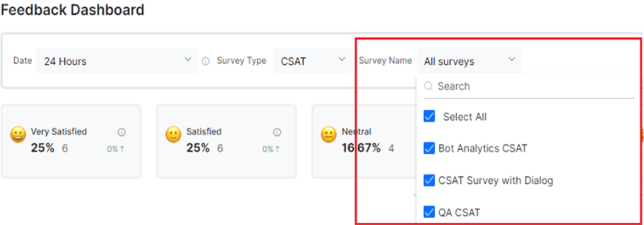Click the magnifier icon in the Search box
The height and width of the screenshot is (225, 644).
429,86
